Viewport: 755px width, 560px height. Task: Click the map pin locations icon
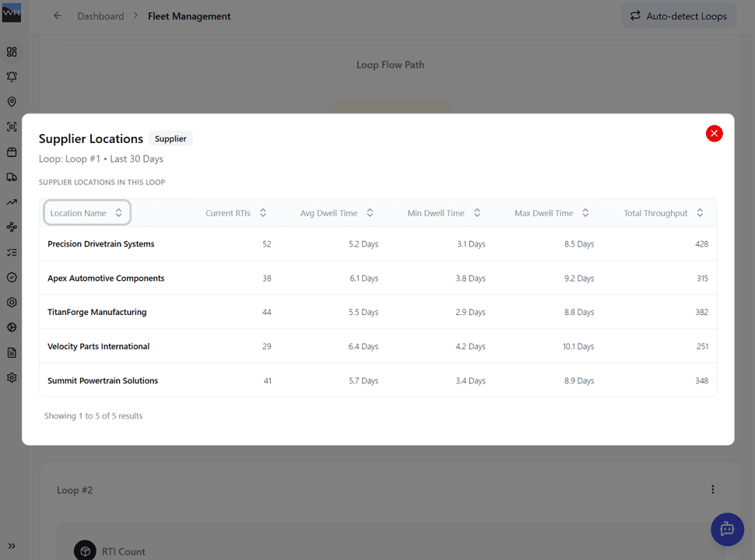pos(12,102)
